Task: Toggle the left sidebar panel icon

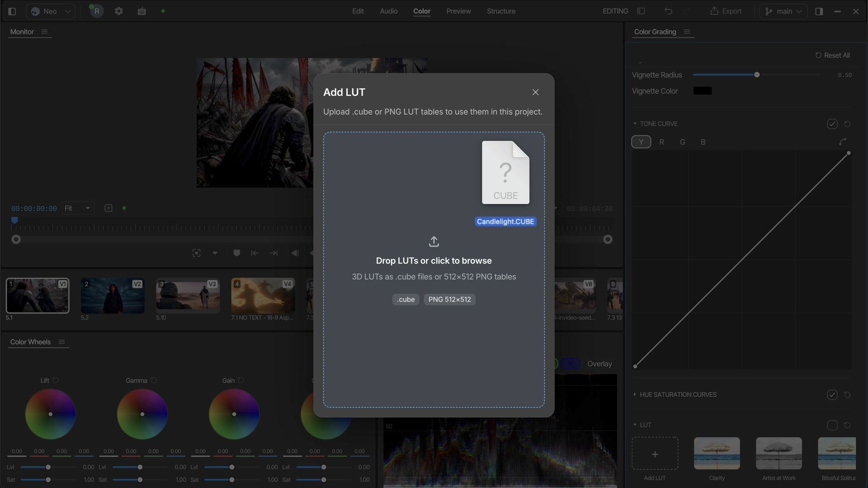Action: pyautogui.click(x=12, y=11)
